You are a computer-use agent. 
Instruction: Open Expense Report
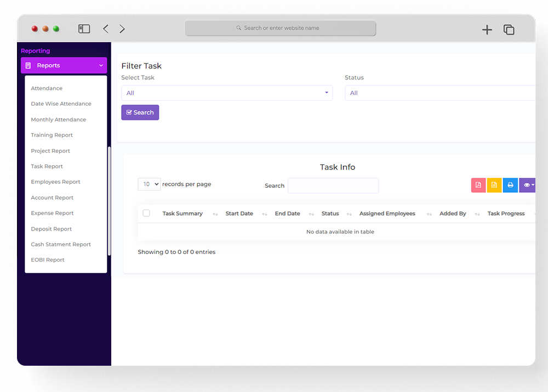(x=52, y=213)
